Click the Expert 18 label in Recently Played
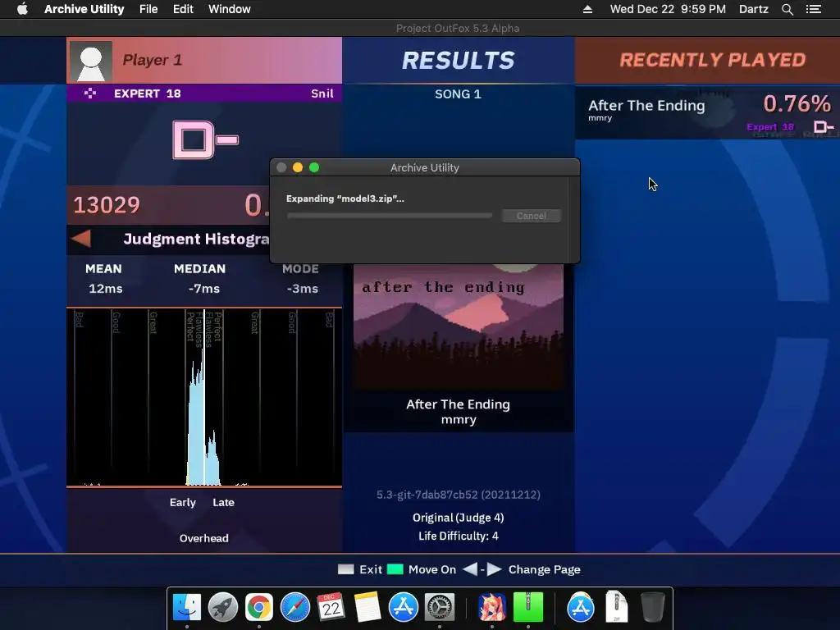This screenshot has height=630, width=840. (770, 127)
